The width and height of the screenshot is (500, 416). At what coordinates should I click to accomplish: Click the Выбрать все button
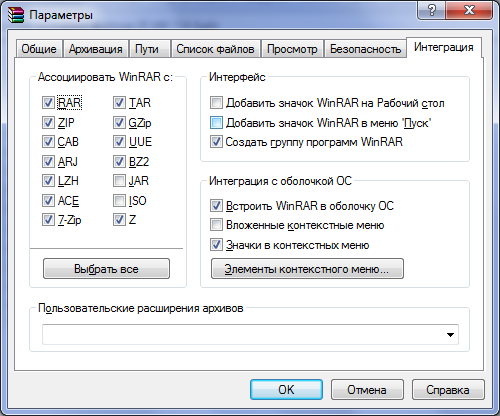point(106,269)
